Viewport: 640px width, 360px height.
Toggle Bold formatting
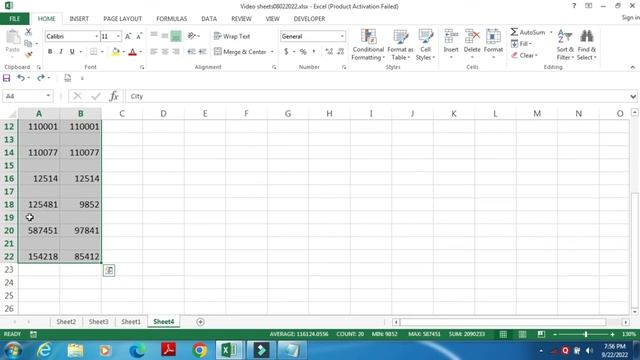pos(50,51)
